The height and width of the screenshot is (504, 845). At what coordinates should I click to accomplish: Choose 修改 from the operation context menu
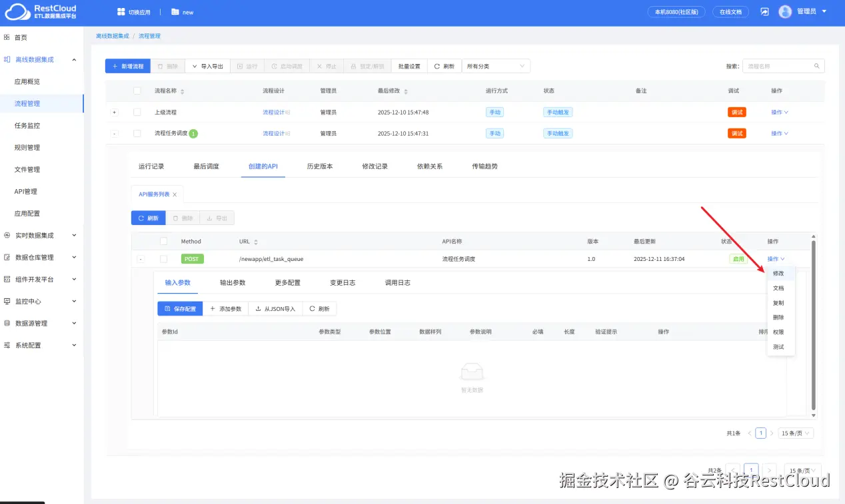[779, 273]
